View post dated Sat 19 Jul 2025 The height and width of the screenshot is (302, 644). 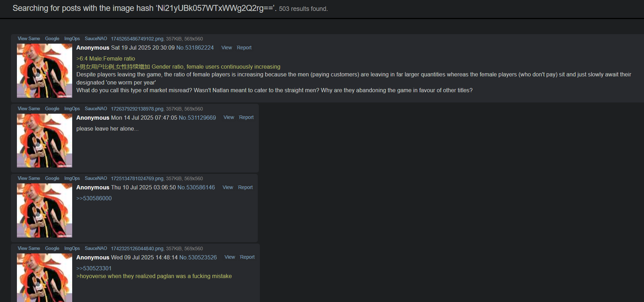226,48
